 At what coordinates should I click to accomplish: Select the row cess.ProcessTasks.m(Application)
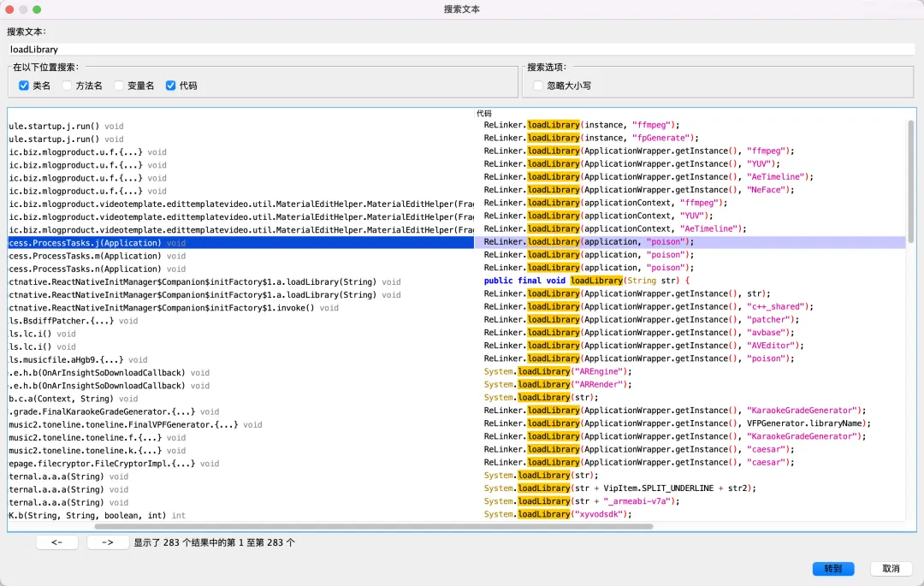click(241, 256)
